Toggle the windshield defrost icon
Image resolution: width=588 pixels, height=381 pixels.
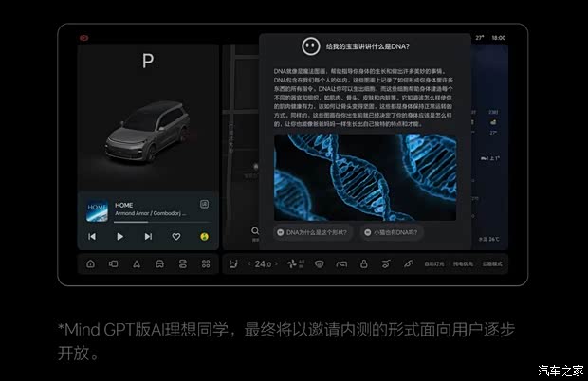point(319,263)
